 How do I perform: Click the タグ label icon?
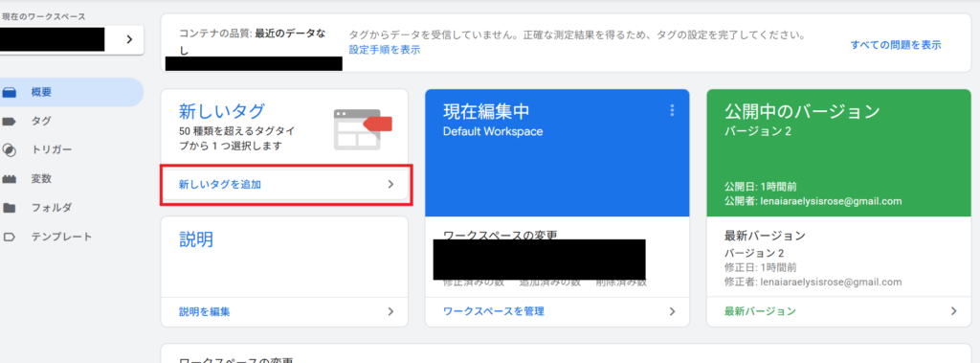(x=9, y=122)
